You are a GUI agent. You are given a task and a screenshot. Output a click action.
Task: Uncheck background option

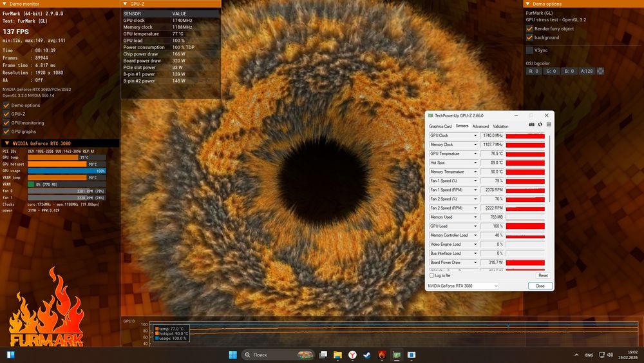pyautogui.click(x=529, y=37)
